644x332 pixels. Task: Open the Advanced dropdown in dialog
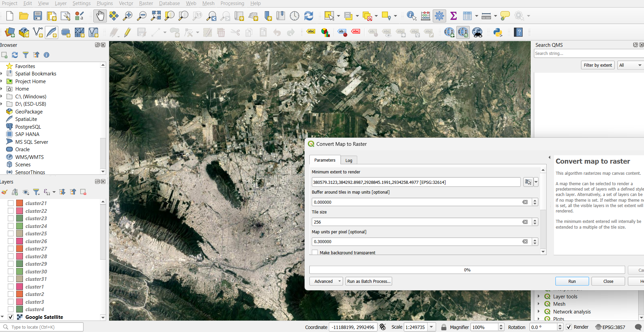pyautogui.click(x=326, y=281)
